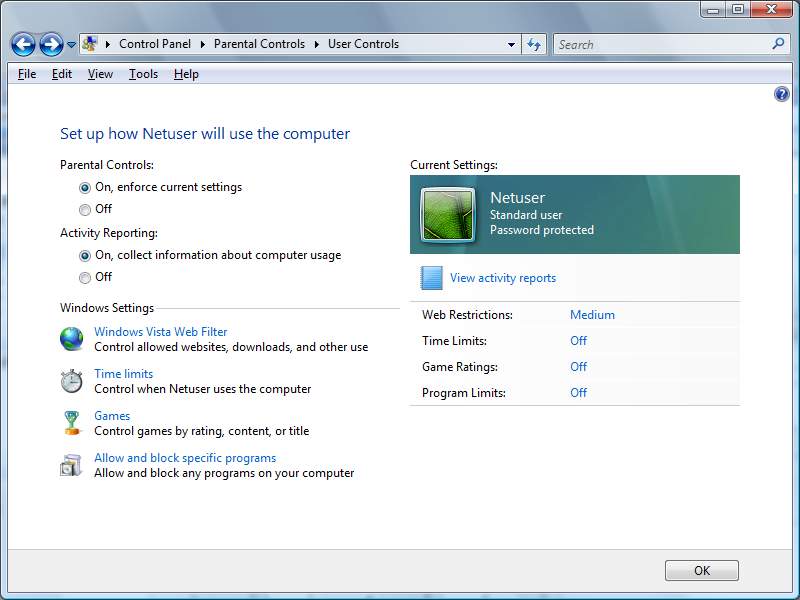This screenshot has width=800, height=600.
Task: Refresh the page with the refresh icon
Action: pyautogui.click(x=534, y=44)
